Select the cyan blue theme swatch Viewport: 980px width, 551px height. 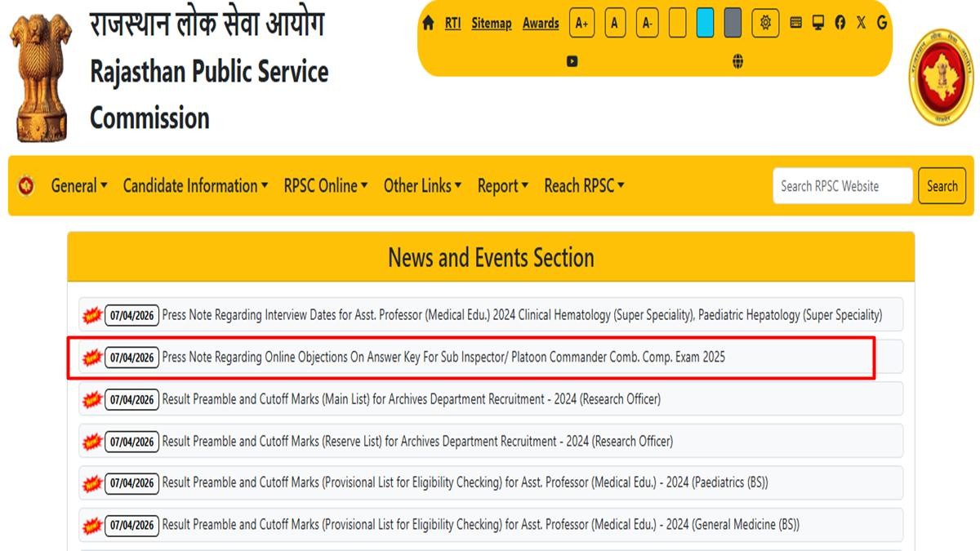pos(705,24)
